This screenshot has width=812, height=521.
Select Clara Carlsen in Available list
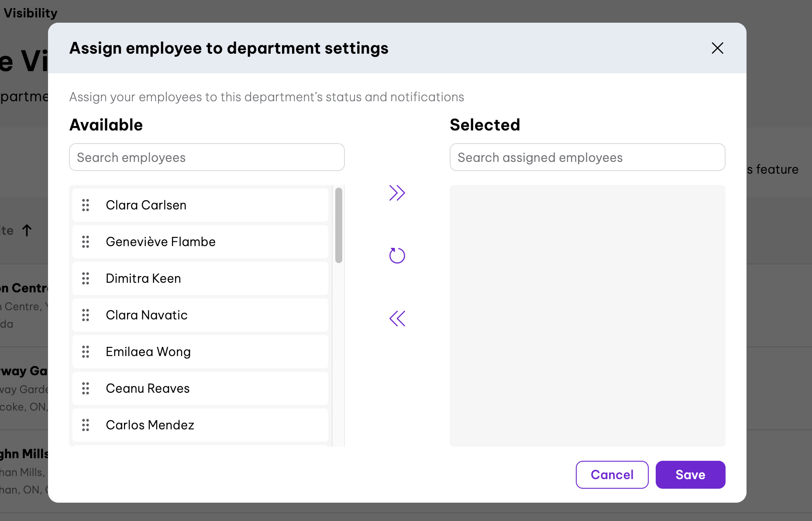click(200, 205)
